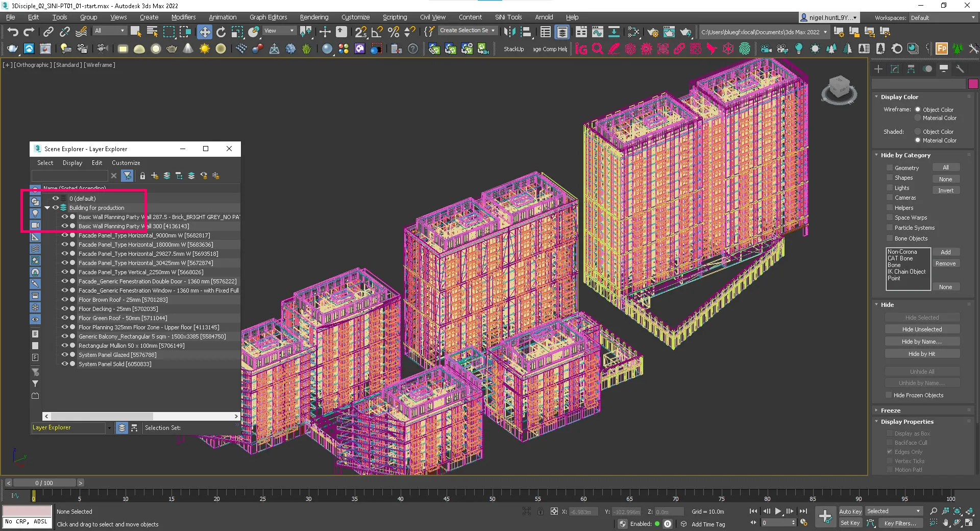980x531 pixels.
Task: Check Lights in Hide by Category
Action: coord(890,188)
